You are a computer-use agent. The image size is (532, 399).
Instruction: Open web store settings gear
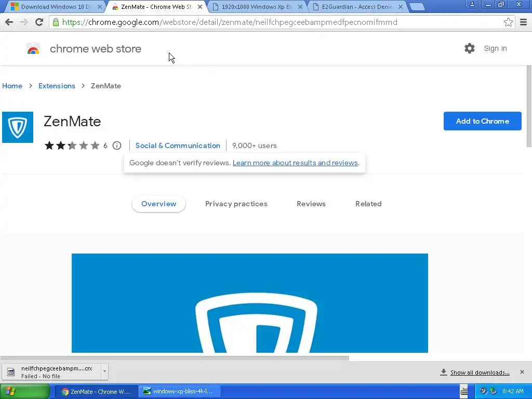click(470, 48)
